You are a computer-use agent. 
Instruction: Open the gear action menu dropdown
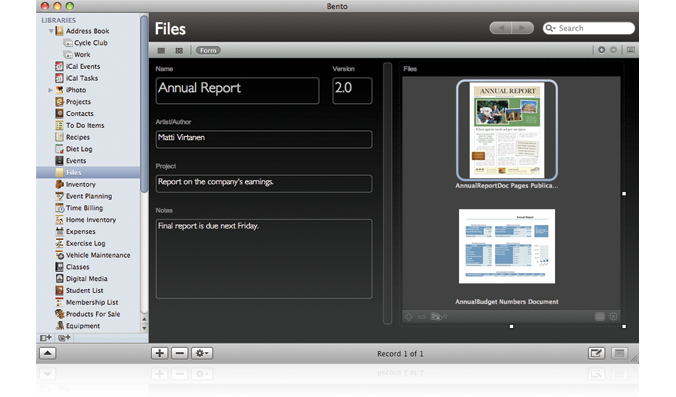click(x=202, y=353)
